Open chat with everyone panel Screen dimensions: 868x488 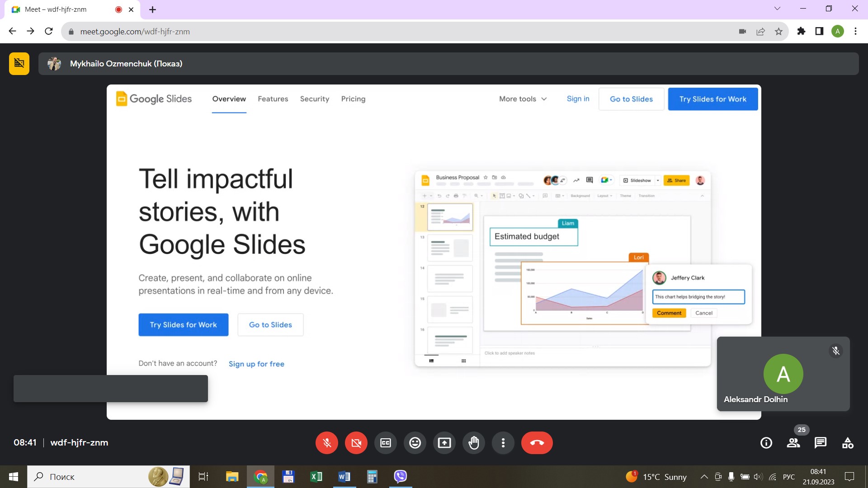tap(821, 443)
